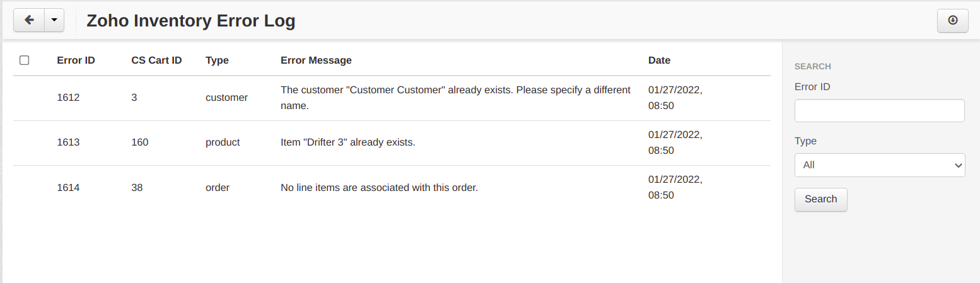This screenshot has height=283, width=980.
Task: Click the back arrow button
Action: click(x=29, y=20)
